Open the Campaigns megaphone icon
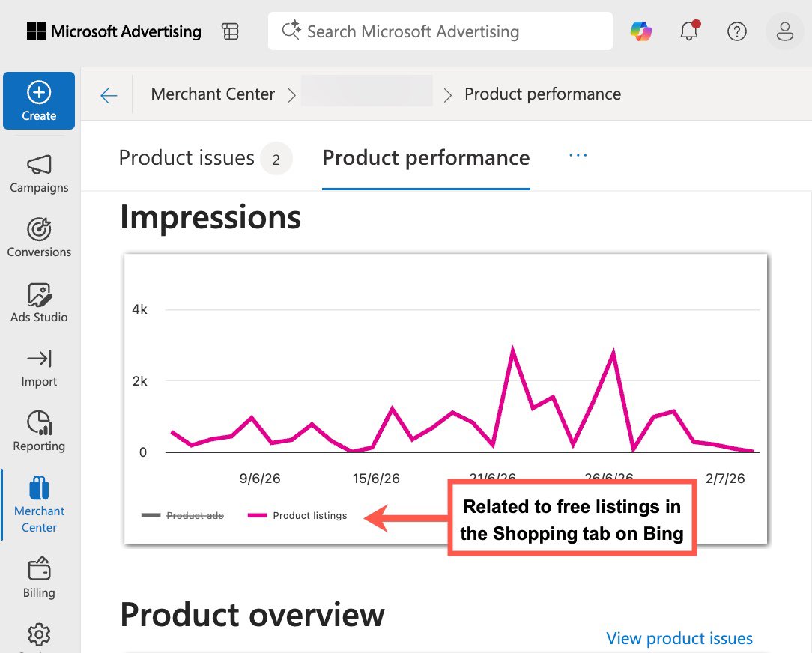The width and height of the screenshot is (812, 653). (39, 165)
